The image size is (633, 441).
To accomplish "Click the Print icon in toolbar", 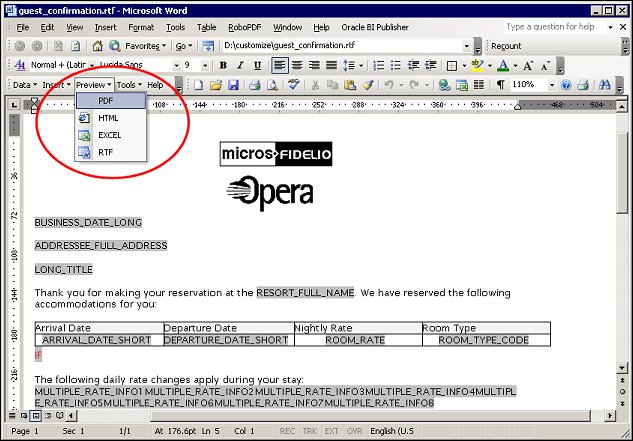I will [255, 85].
